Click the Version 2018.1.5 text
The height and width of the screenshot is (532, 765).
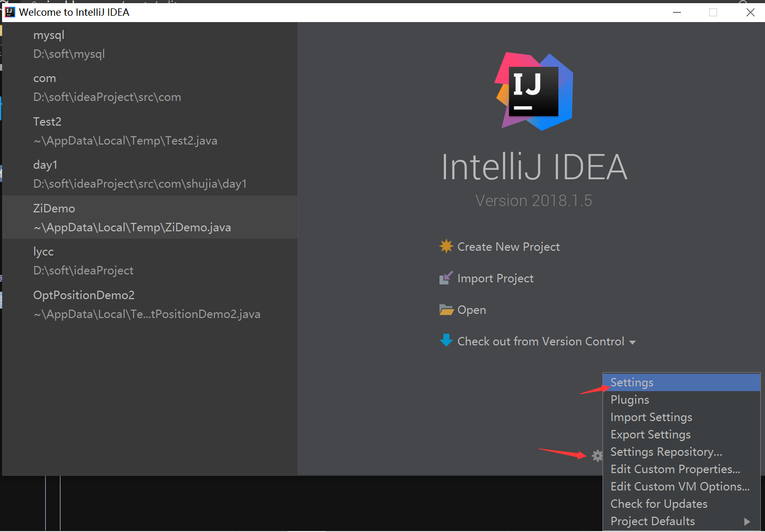[x=534, y=200]
